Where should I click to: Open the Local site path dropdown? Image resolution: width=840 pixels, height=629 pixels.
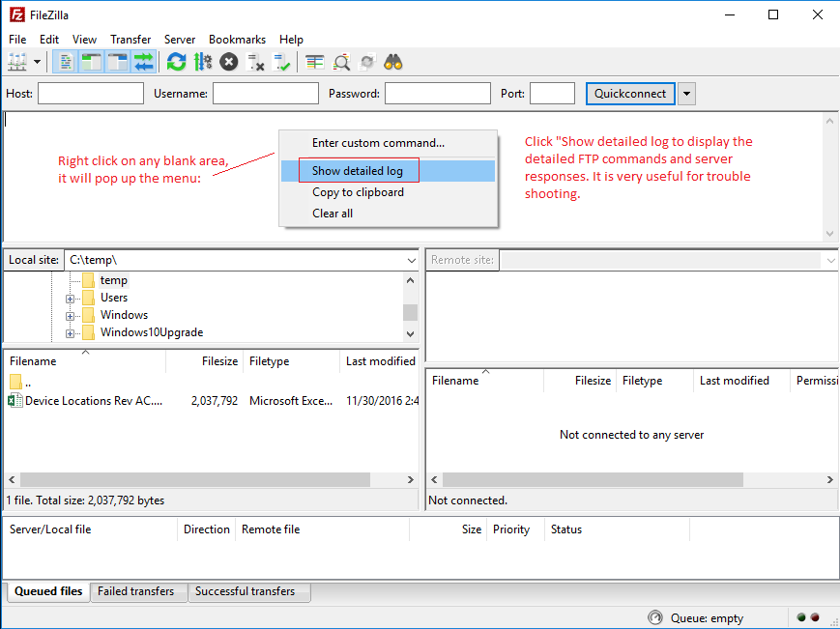(x=411, y=260)
